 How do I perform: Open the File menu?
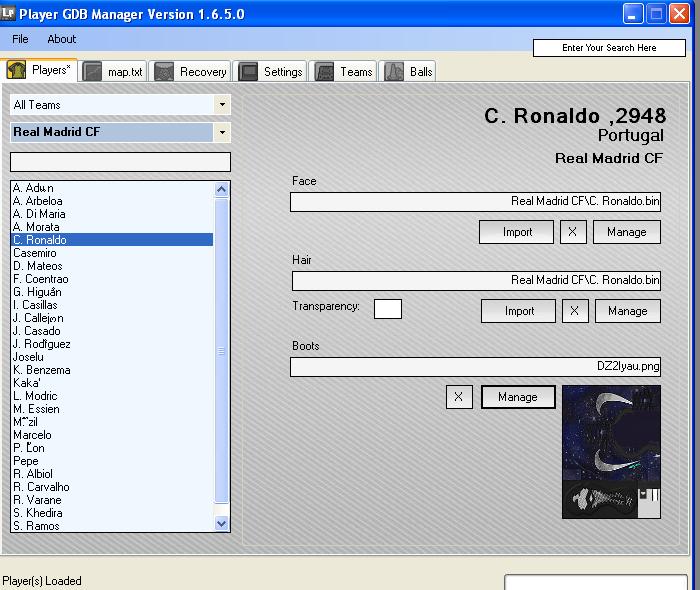point(20,39)
